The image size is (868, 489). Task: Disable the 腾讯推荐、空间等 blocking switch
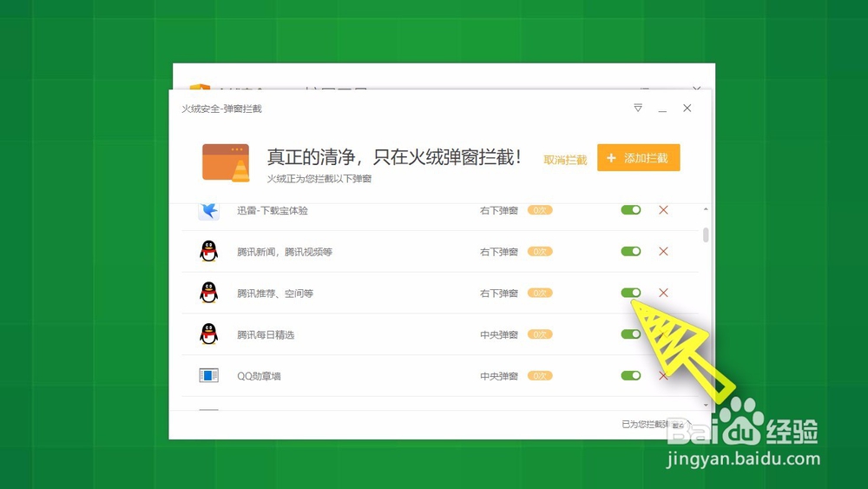[x=631, y=293]
